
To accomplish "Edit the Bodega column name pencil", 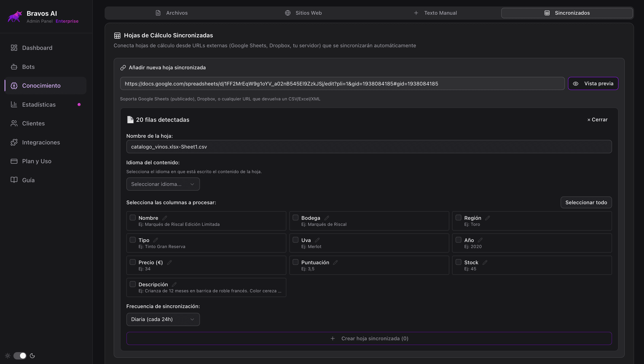I will 327,218.
